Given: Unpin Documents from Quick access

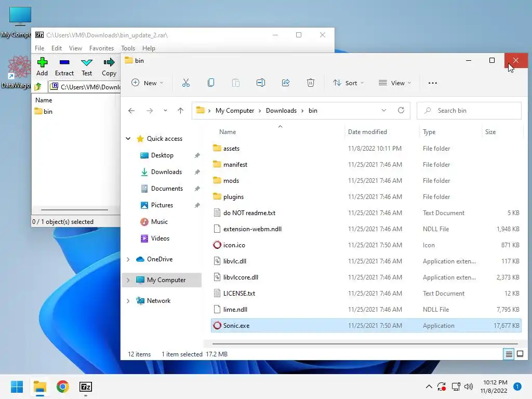Looking at the screenshot, I should [197, 189].
